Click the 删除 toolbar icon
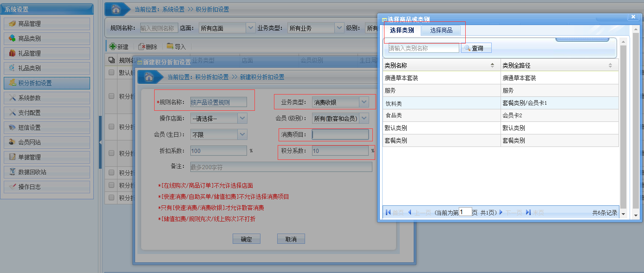This screenshot has width=644, height=273. pos(141,47)
